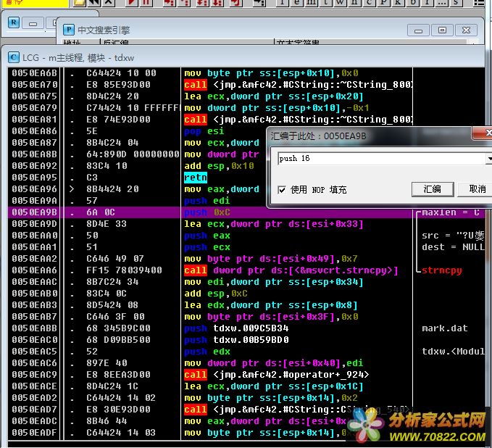Click the 'maxlen = C' comment

pyautogui.click(x=451, y=213)
